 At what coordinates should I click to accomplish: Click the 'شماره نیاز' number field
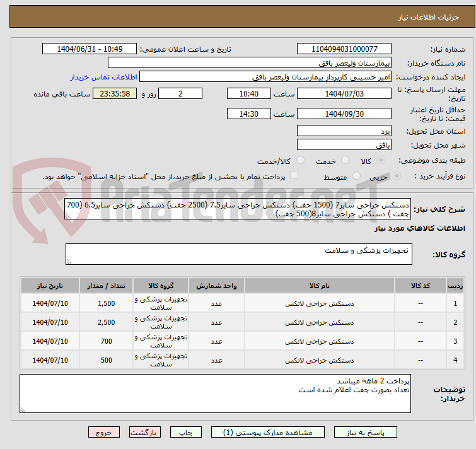click(345, 49)
